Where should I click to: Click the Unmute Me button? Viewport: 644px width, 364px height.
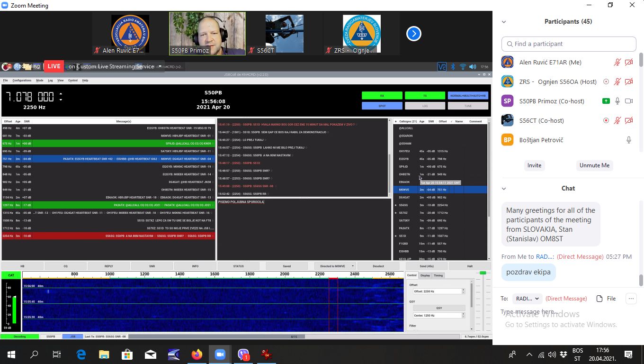tap(594, 165)
